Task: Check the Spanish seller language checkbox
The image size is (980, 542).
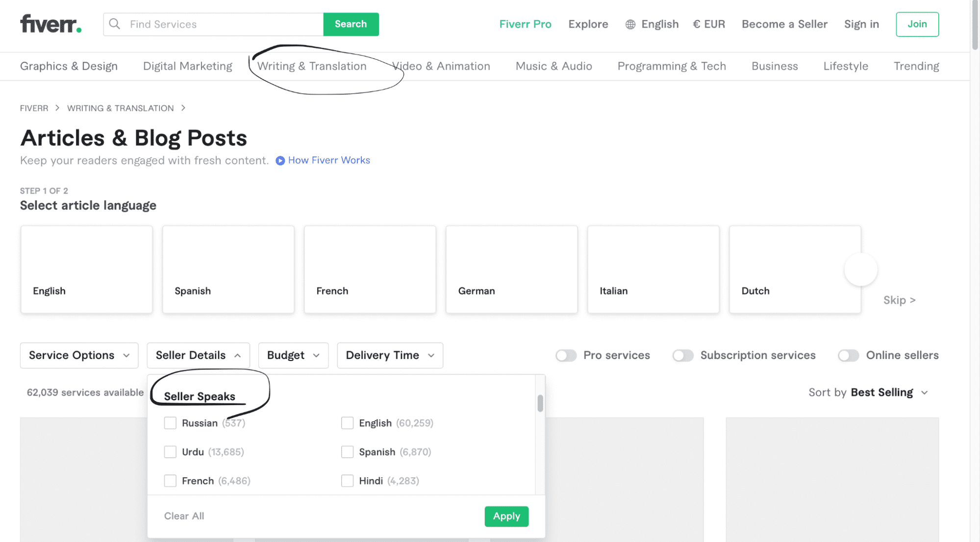Action: click(347, 452)
